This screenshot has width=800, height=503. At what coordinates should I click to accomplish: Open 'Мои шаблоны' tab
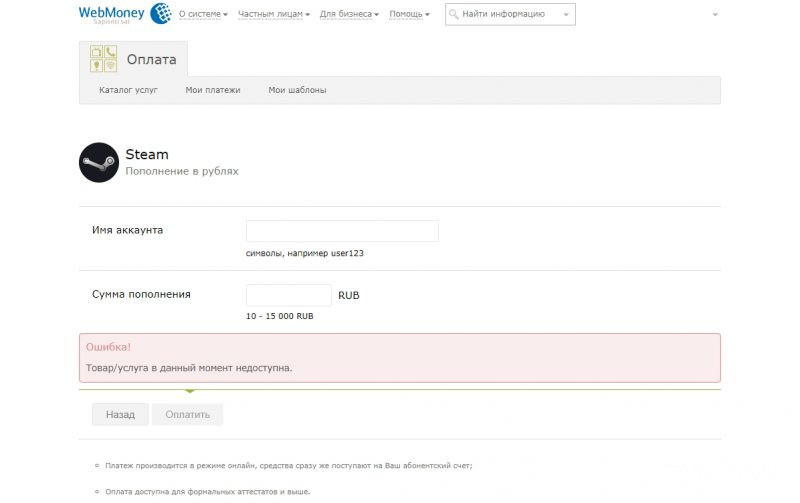[x=297, y=90]
